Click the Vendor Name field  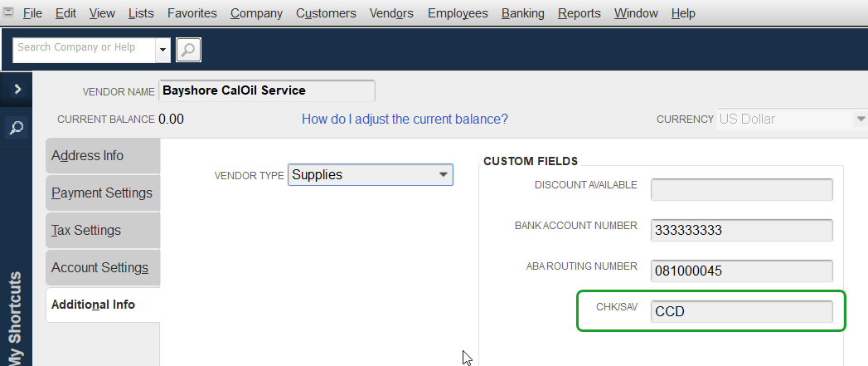267,91
